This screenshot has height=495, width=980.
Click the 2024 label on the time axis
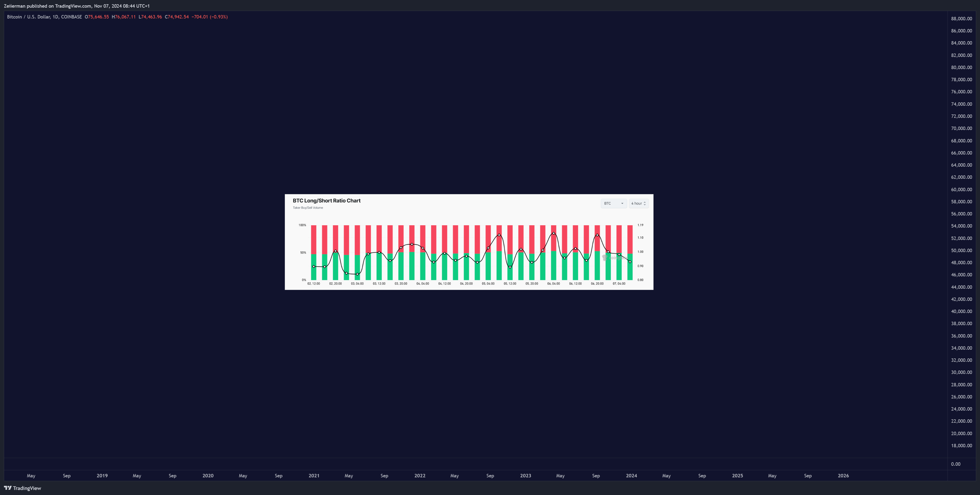tap(631, 475)
